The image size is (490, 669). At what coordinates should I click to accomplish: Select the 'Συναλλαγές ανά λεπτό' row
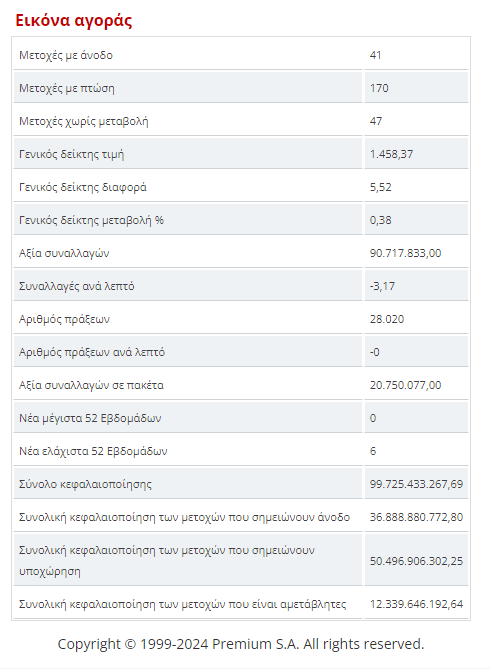[x=241, y=286]
